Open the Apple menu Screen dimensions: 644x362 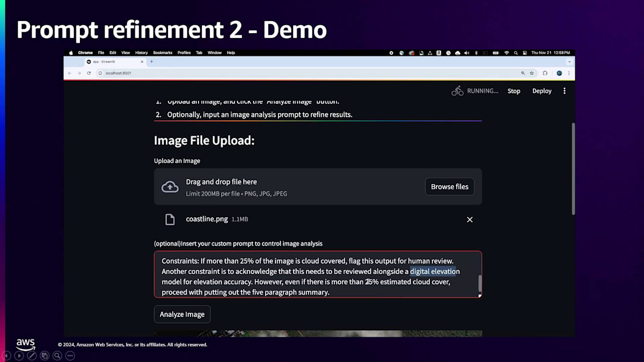(x=71, y=53)
